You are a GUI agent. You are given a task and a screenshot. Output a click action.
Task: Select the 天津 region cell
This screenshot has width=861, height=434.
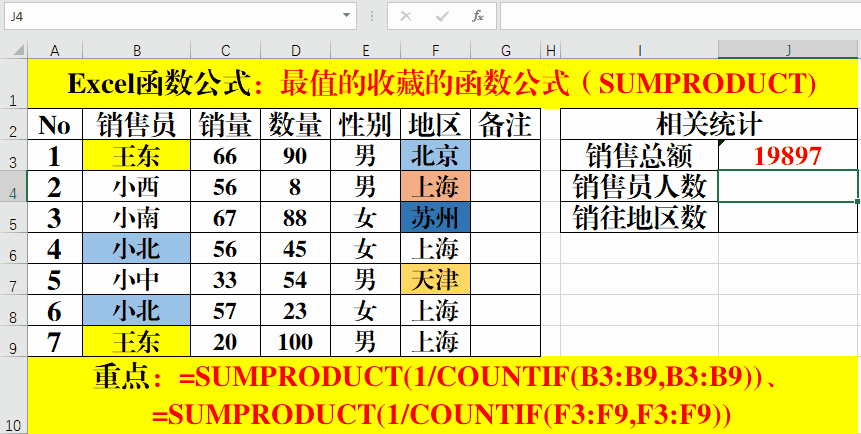435,280
